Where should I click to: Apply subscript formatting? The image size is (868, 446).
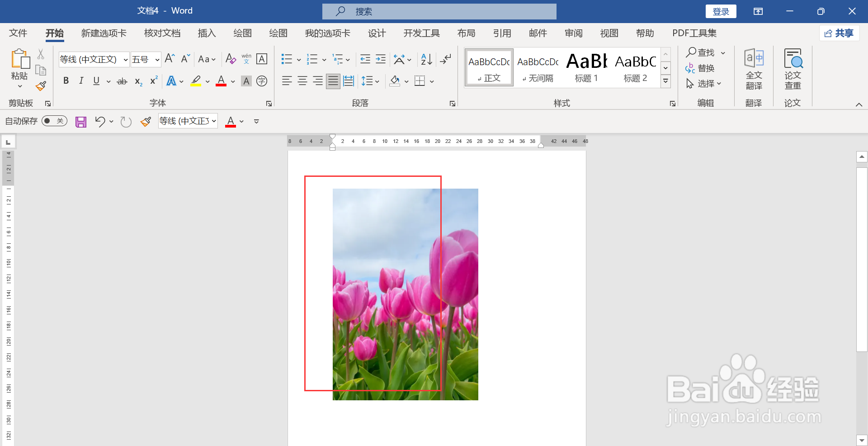138,81
